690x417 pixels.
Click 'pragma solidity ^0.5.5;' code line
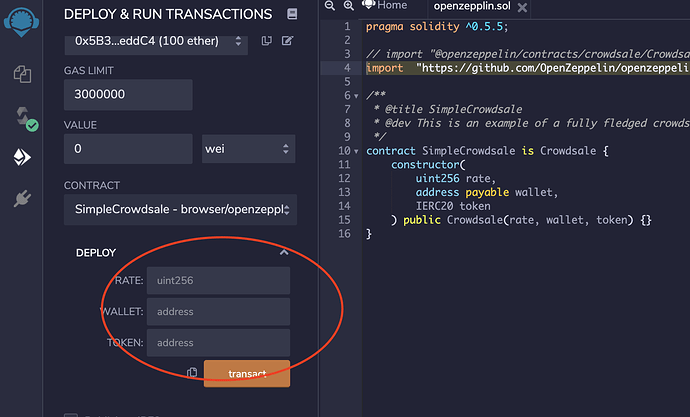(x=437, y=26)
